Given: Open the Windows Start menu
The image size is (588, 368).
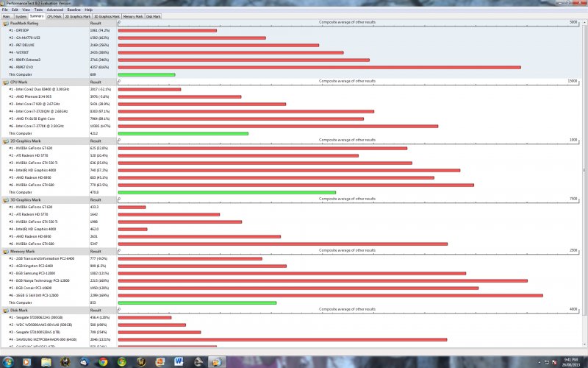Looking at the screenshot, I should coord(7,362).
